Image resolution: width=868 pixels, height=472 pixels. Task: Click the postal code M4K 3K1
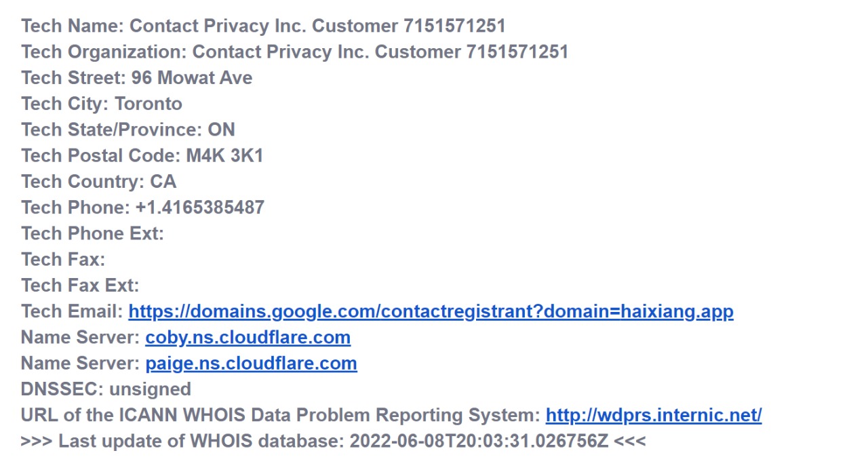click(224, 156)
